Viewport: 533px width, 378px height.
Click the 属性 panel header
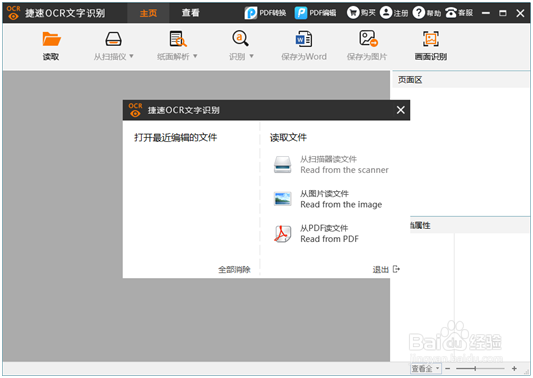tap(469, 225)
